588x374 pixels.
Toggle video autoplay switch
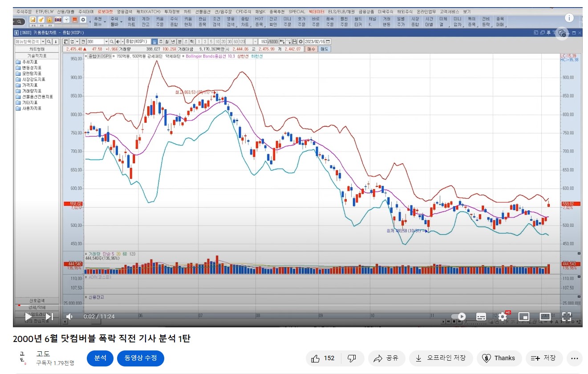click(x=459, y=317)
